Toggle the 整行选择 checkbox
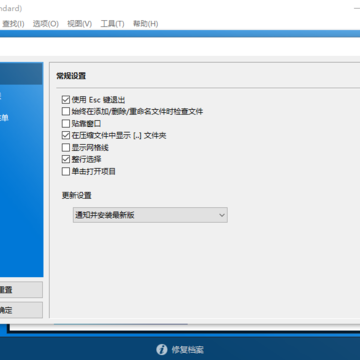 (x=66, y=159)
